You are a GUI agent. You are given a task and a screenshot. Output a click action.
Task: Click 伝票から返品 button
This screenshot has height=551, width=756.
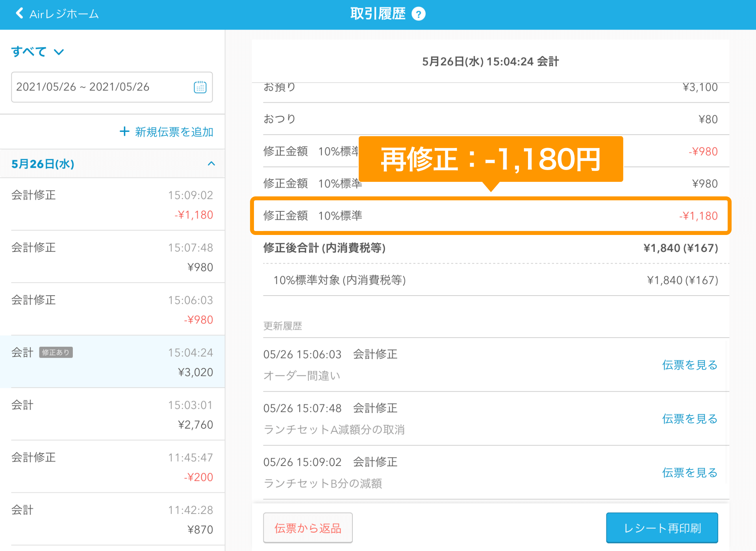coord(308,528)
